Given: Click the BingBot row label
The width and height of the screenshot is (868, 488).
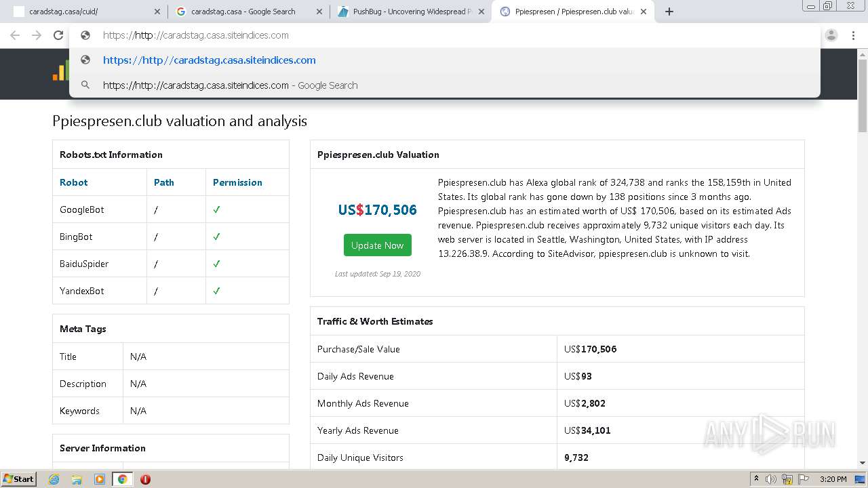Looking at the screenshot, I should (76, 237).
